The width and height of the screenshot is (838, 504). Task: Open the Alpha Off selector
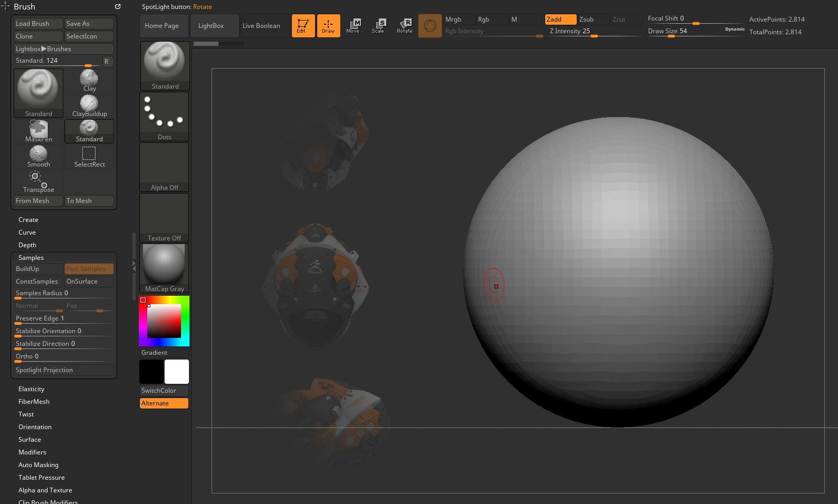[165, 167]
